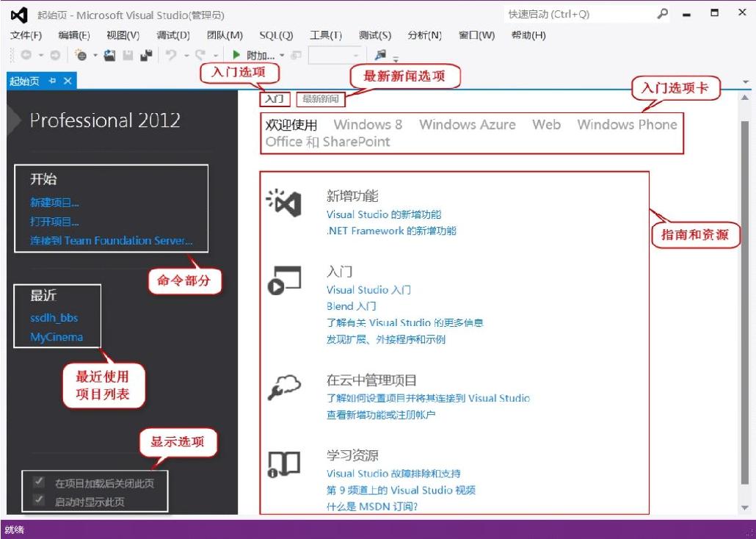Click the disabled window icon after 附加 dropdown
756x539 pixels.
pos(297,56)
